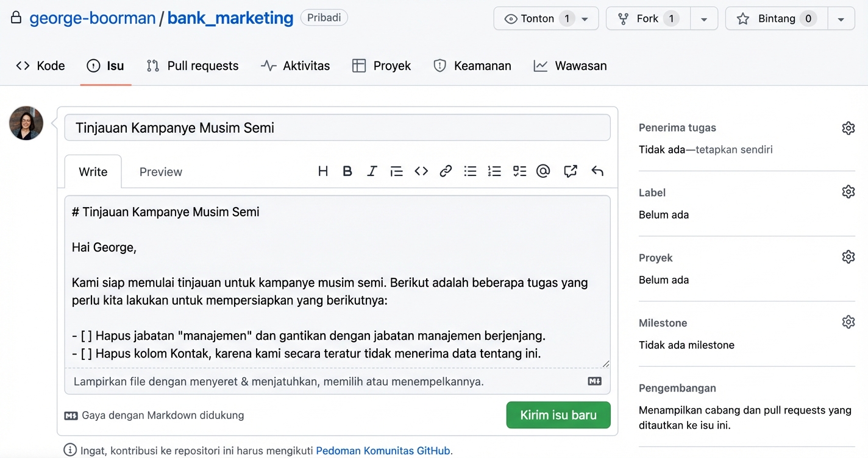The height and width of the screenshot is (458, 868).
Task: Insert code with the angle brackets icon
Action: (x=421, y=171)
